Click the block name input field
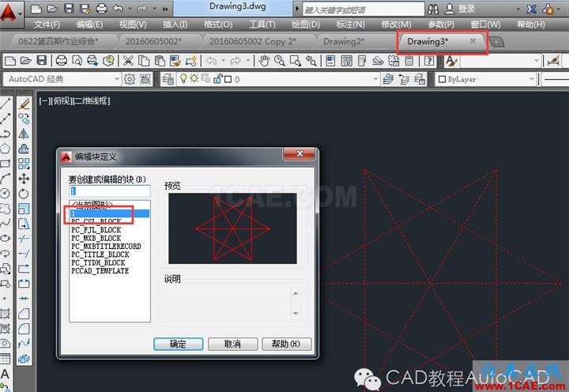 [x=110, y=191]
